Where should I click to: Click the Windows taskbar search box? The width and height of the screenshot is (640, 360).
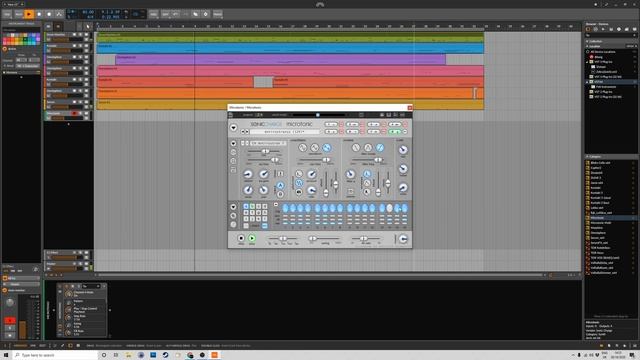tap(56, 355)
